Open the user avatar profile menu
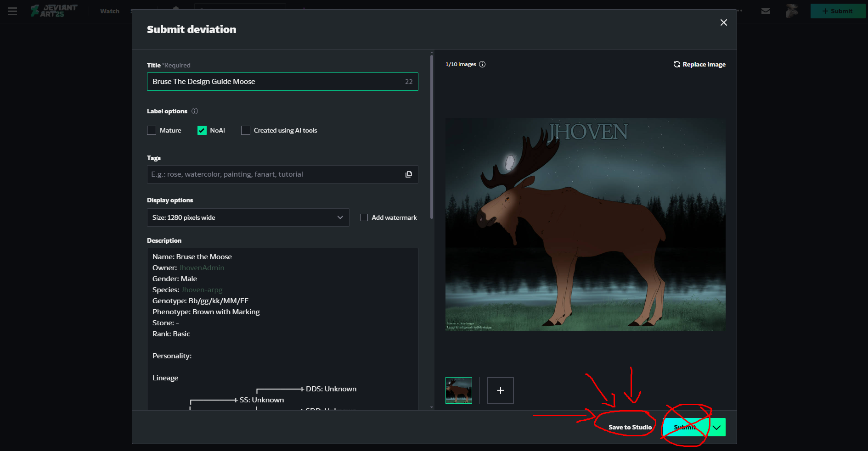 (792, 11)
